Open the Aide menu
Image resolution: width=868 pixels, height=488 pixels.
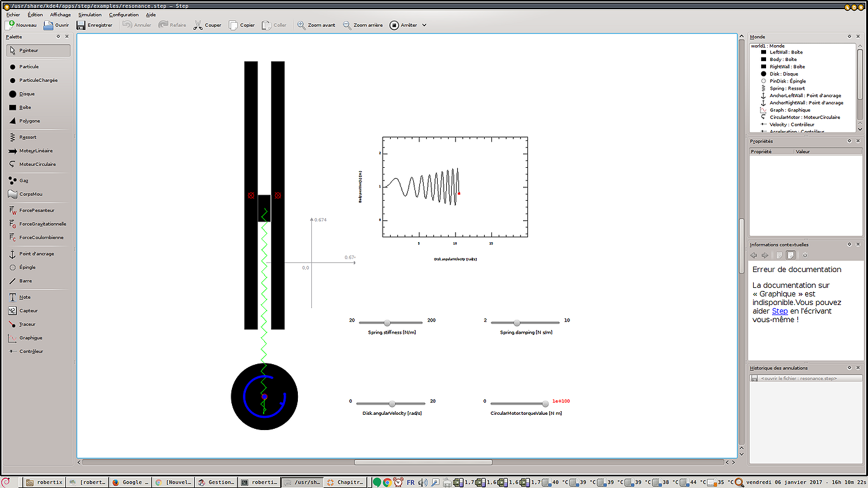151,15
